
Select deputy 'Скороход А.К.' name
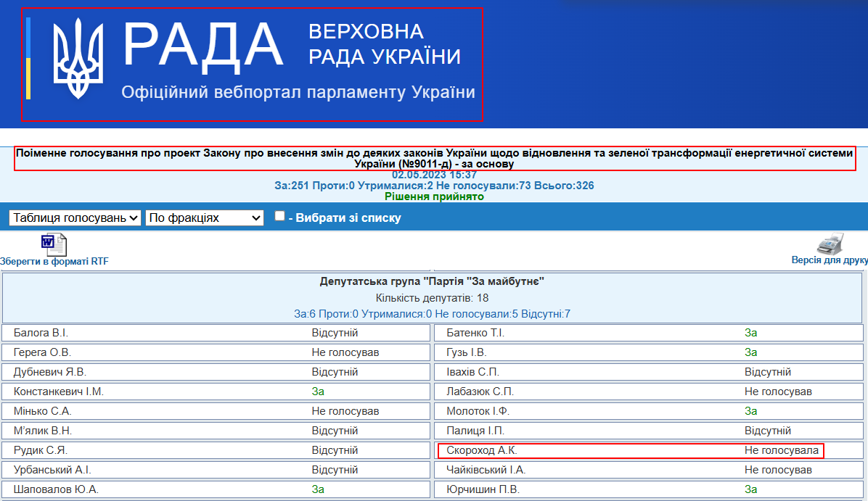click(482, 451)
